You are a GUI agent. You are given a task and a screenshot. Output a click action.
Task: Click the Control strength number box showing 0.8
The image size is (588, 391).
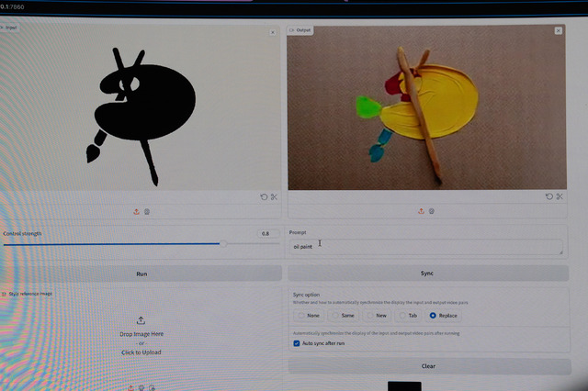click(x=268, y=234)
